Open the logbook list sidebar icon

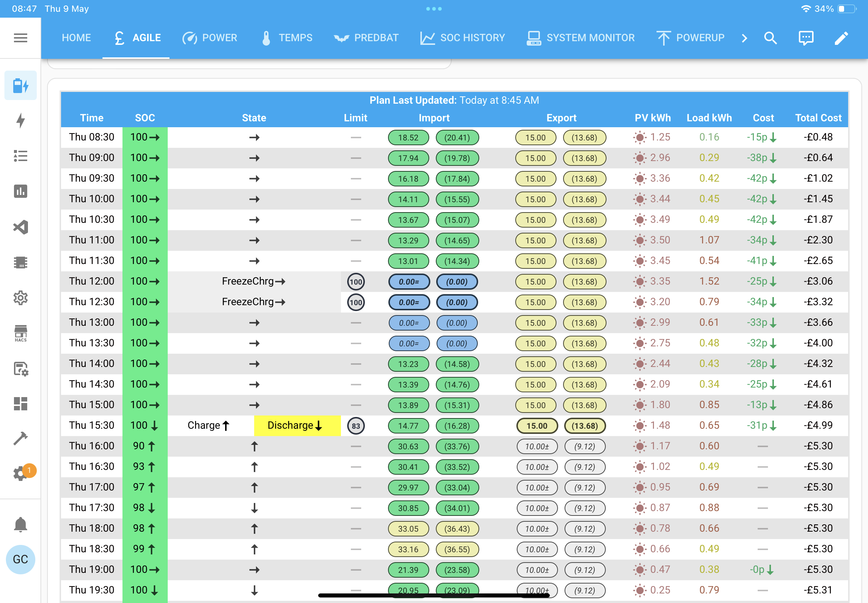pyautogui.click(x=20, y=156)
